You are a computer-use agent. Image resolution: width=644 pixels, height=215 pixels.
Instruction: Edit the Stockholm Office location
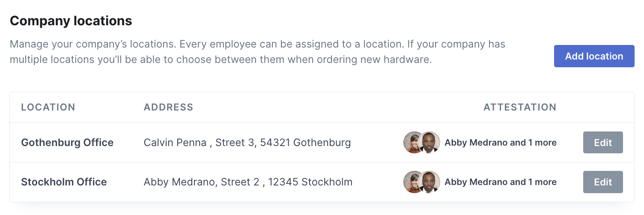(603, 182)
